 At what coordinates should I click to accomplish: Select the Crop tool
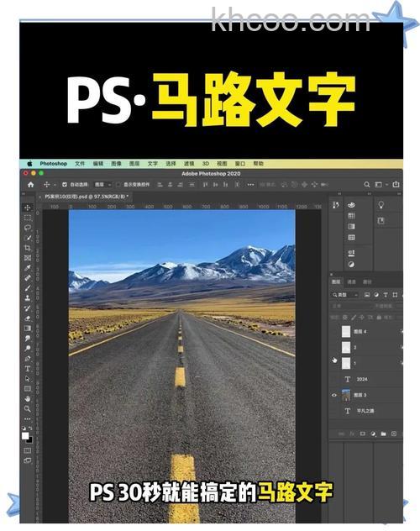coord(28,248)
